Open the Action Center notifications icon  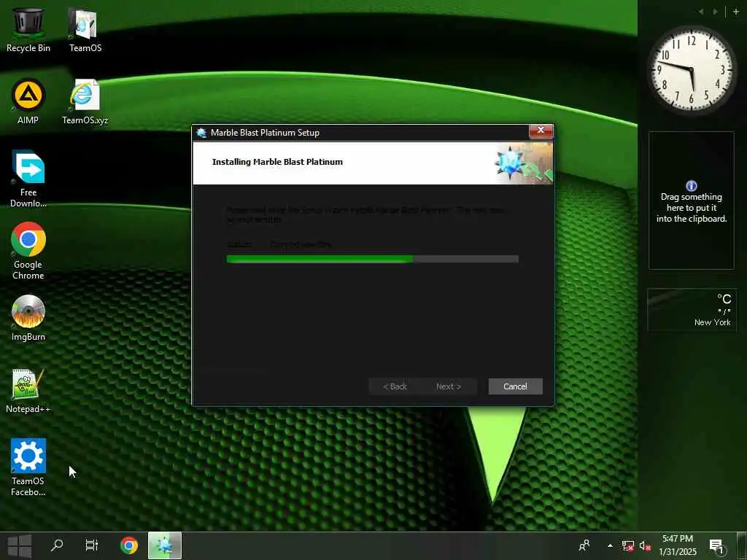(x=716, y=546)
